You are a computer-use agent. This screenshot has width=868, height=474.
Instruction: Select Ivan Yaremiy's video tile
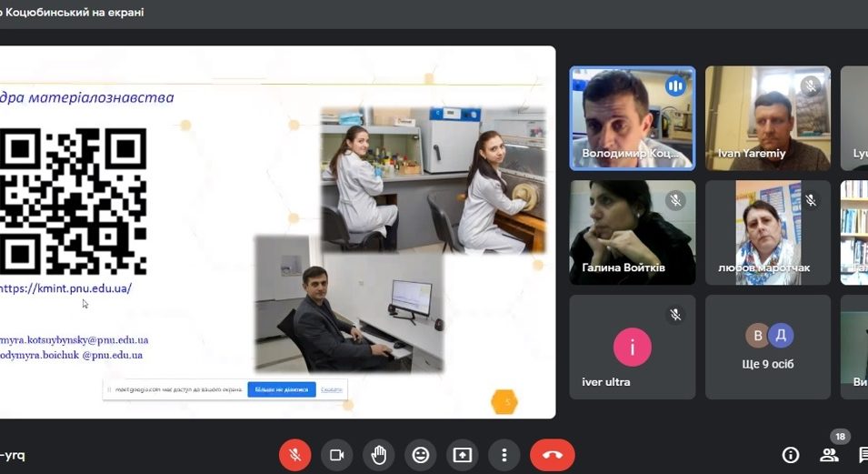coord(768,118)
